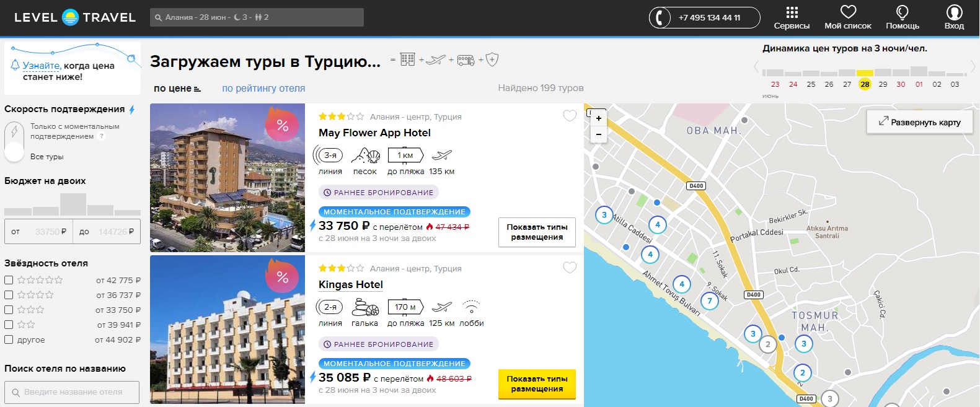Click the bar above date 30
The height and width of the screenshot is (407, 980).
[x=901, y=72]
